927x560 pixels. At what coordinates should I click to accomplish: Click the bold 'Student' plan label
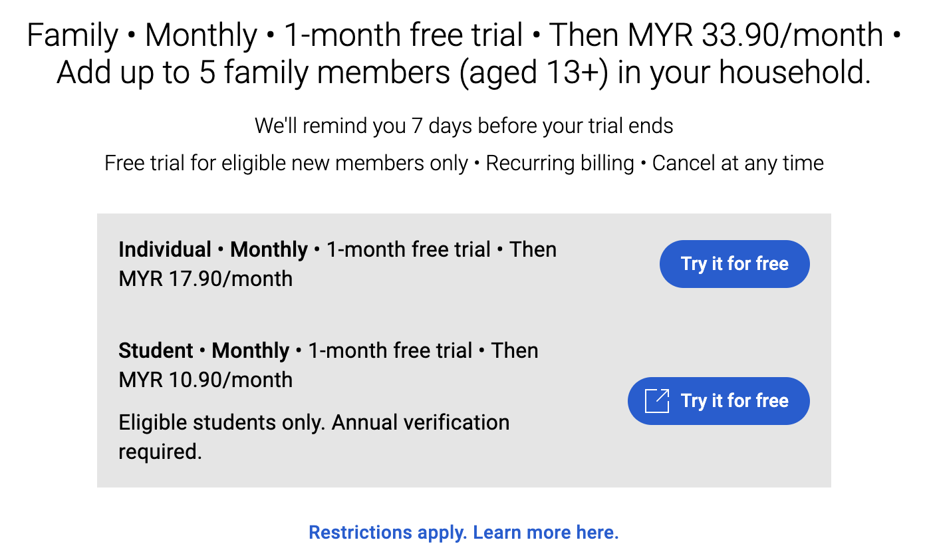click(156, 350)
